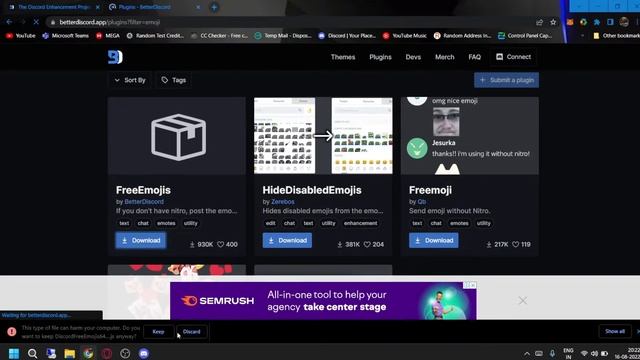Click the BetterDiscord logo icon
This screenshot has width=640, height=360.
115,57
